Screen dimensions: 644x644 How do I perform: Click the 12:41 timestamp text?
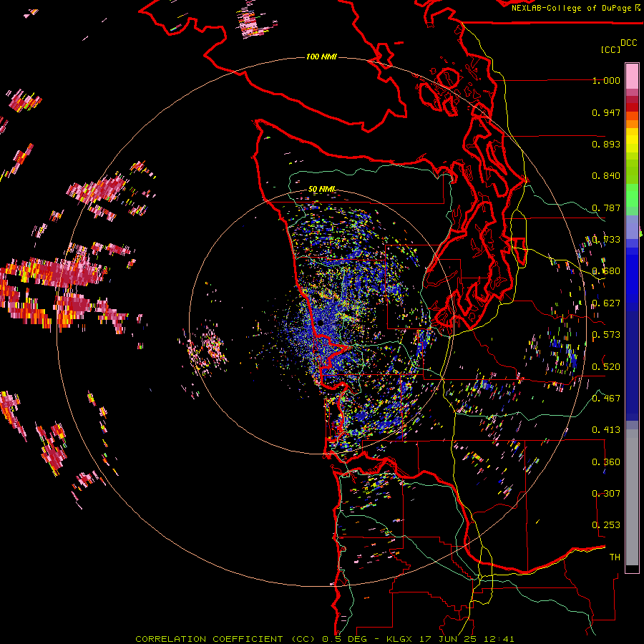pos(498,639)
